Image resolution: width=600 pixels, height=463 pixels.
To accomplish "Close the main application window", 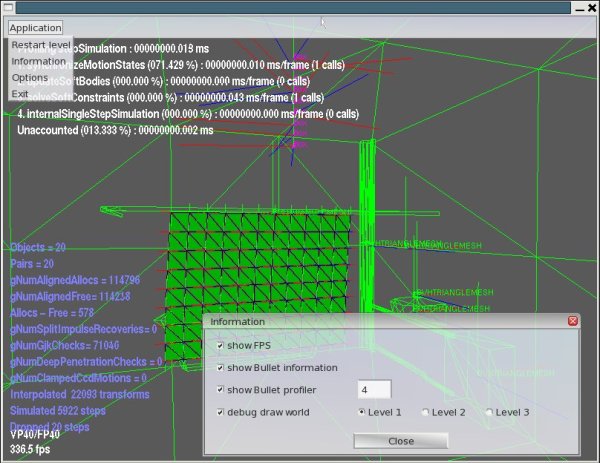I will [x=592, y=8].
